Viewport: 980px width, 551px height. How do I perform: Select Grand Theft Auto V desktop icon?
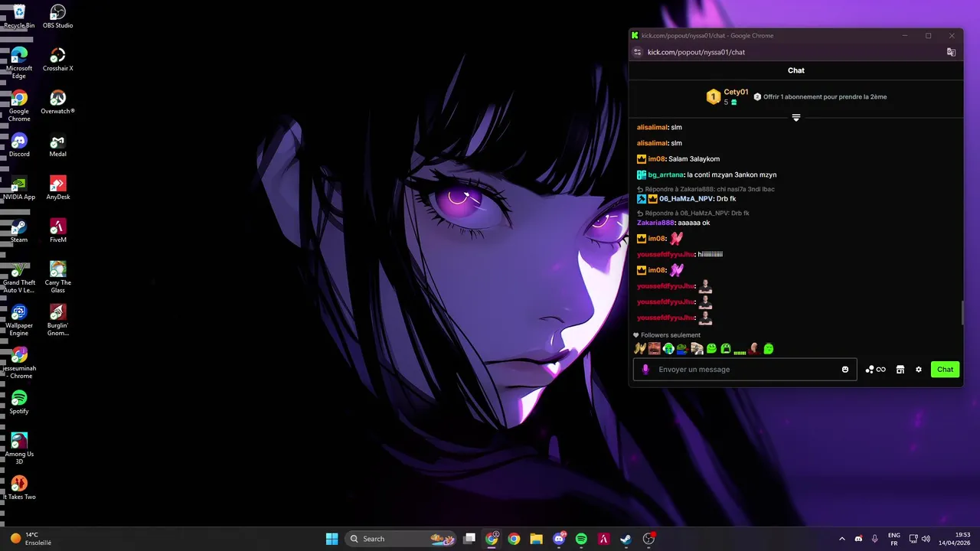coord(19,278)
